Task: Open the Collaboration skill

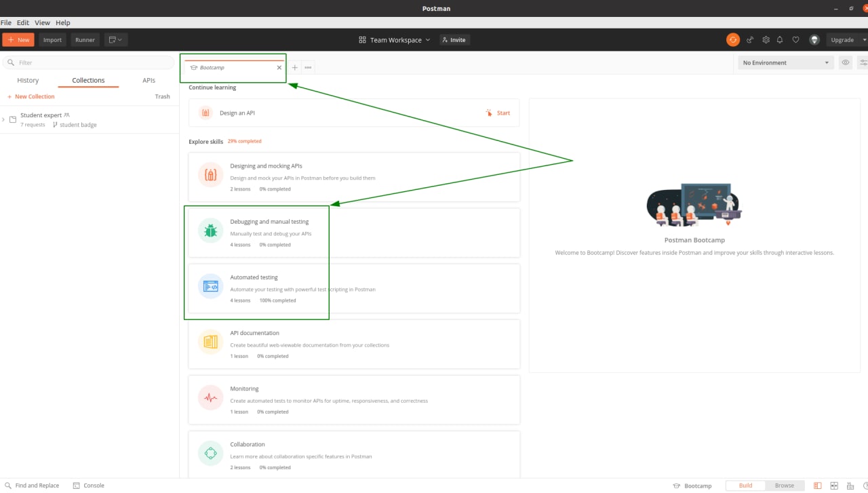Action: [x=354, y=454]
